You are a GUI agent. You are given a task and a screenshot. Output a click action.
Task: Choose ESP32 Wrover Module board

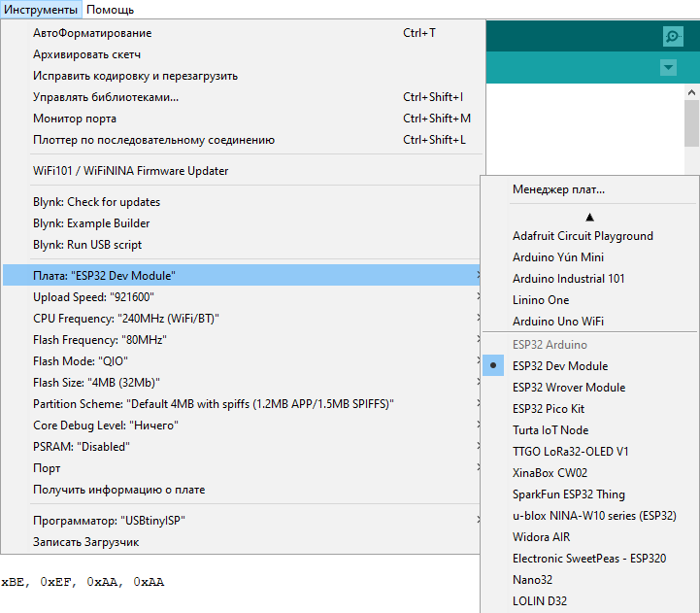click(569, 388)
